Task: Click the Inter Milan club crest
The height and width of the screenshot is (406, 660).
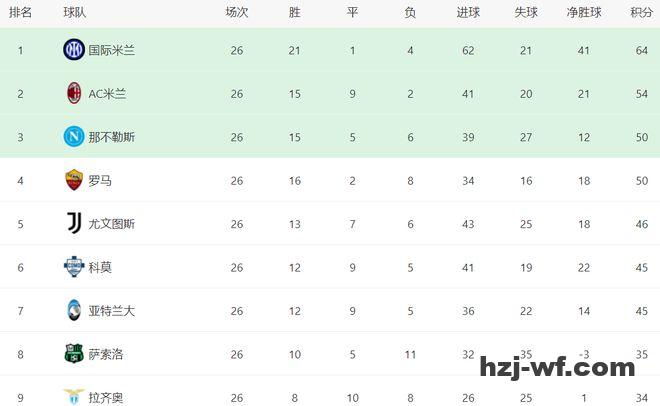Action: point(73,50)
